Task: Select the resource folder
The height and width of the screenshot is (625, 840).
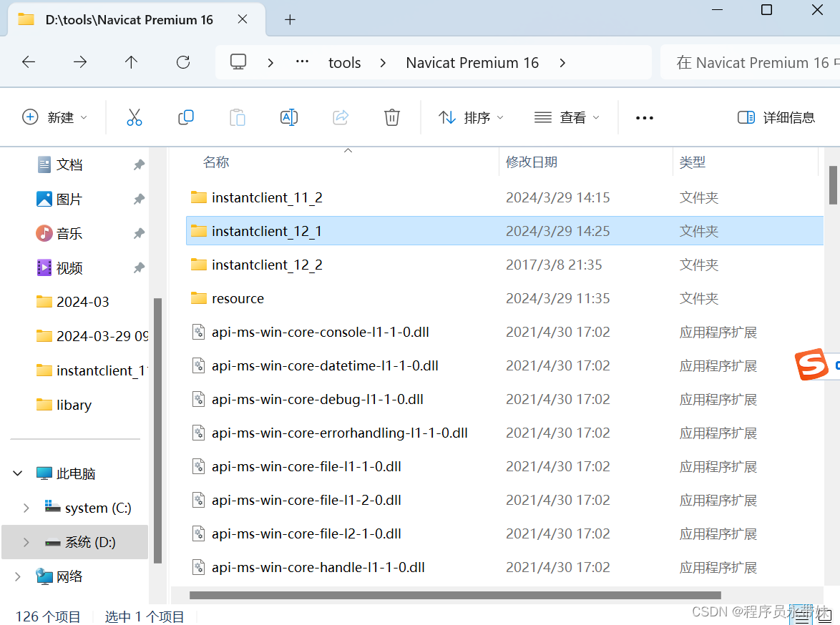Action: pyautogui.click(x=504, y=298)
